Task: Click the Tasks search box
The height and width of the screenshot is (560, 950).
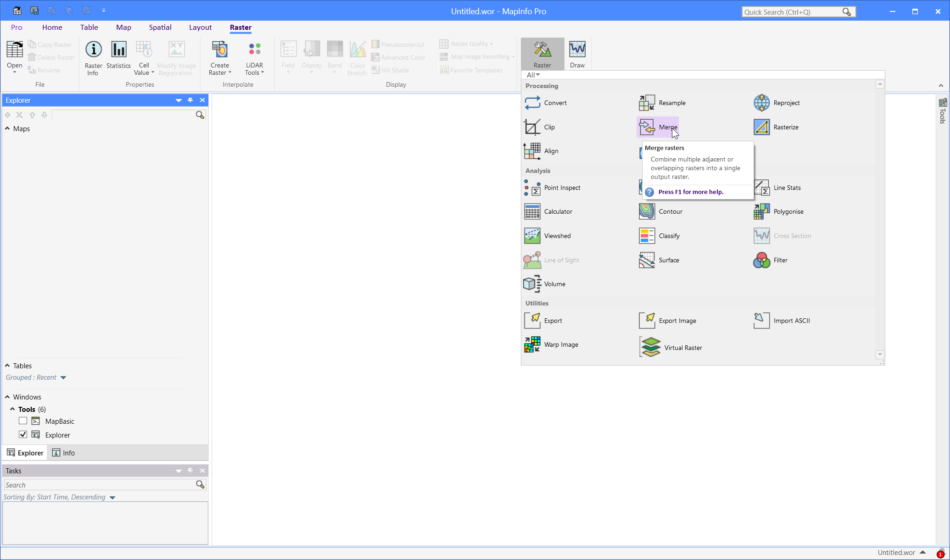Action: (100, 485)
